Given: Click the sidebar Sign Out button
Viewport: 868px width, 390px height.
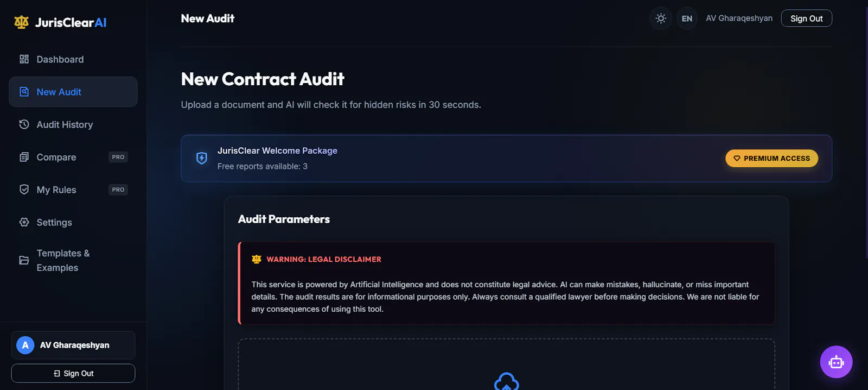Looking at the screenshot, I should coord(73,373).
